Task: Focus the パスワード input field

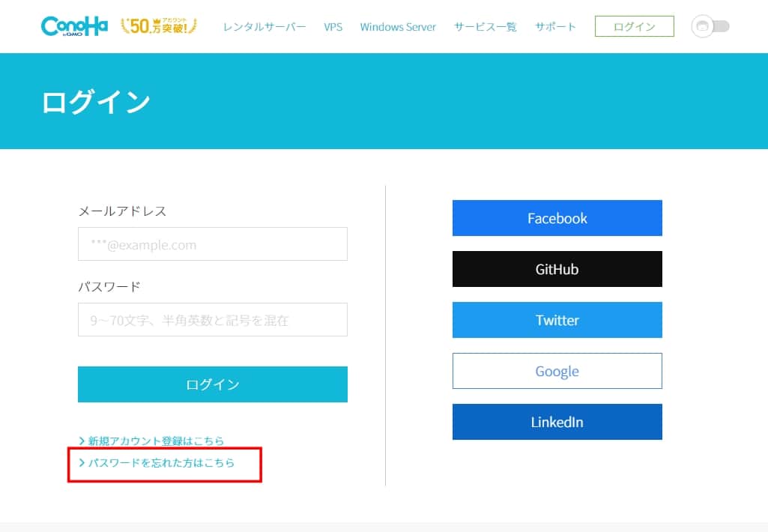Action: tap(213, 319)
